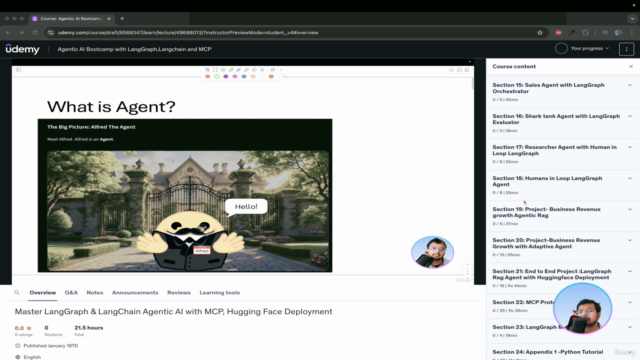This screenshot has height=360, width=640.
Task: Expand Section 18: Humans in Loop LangGraph Agent
Action: 630,178
